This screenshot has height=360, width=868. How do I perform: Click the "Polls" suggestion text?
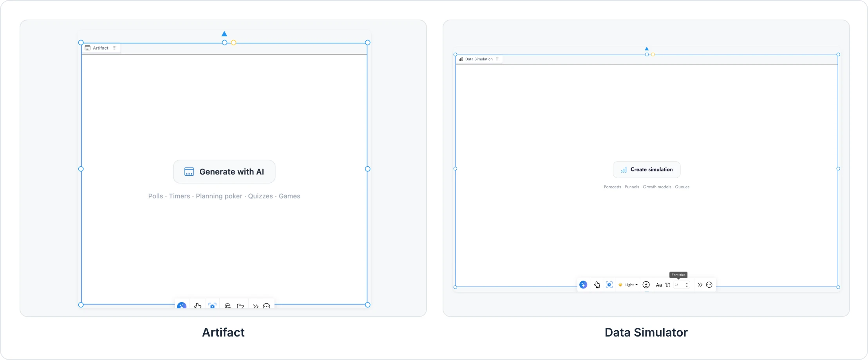click(x=156, y=196)
